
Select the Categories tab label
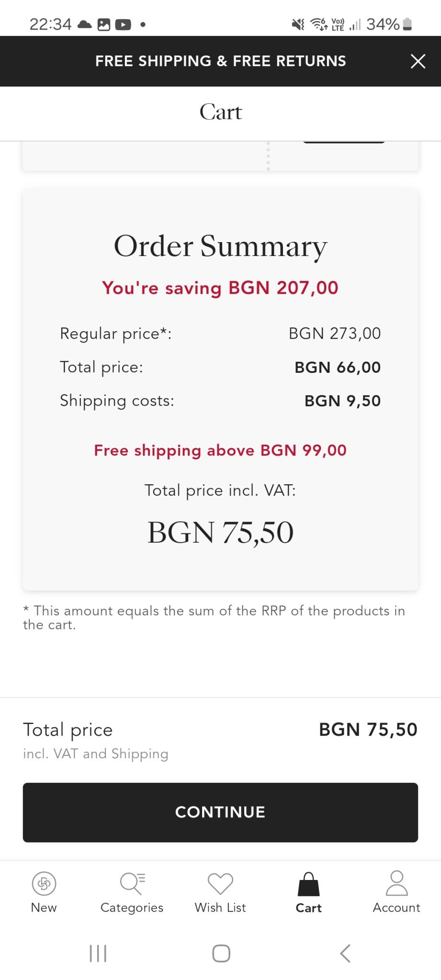pos(132,908)
